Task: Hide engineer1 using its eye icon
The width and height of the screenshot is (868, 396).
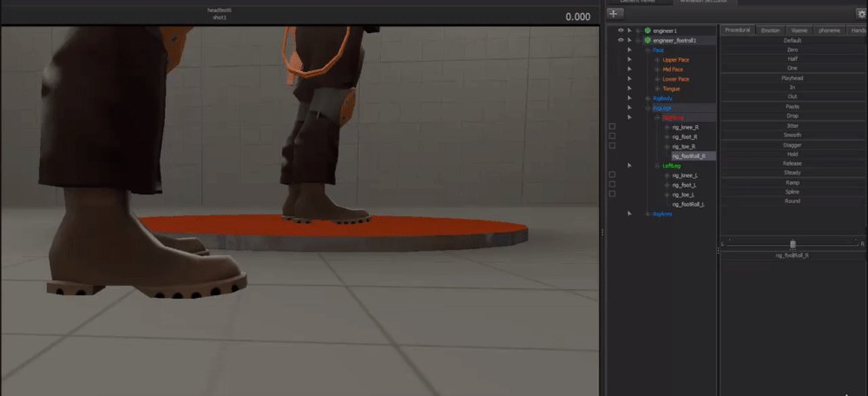Action: pos(621,31)
